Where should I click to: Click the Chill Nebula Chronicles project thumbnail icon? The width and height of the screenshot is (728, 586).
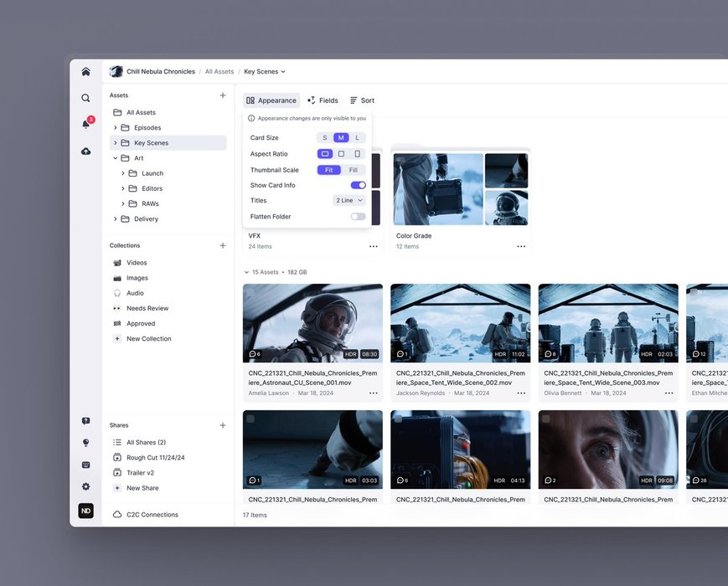pyautogui.click(x=116, y=71)
